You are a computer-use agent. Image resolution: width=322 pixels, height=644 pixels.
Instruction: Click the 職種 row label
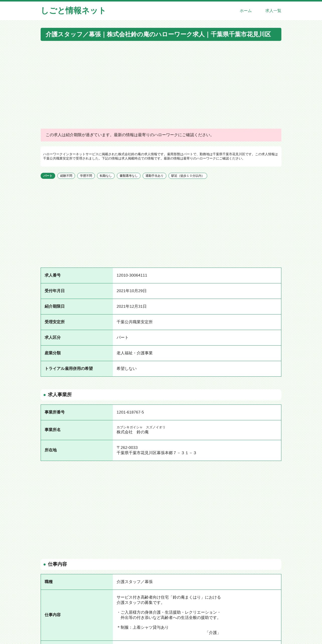tap(49, 582)
